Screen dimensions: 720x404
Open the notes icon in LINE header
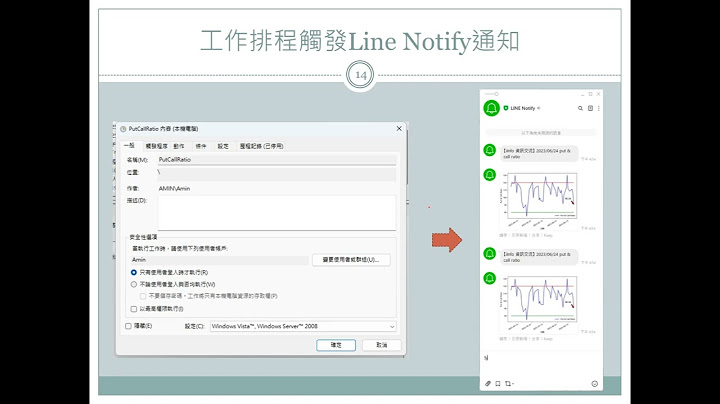pyautogui.click(x=590, y=108)
